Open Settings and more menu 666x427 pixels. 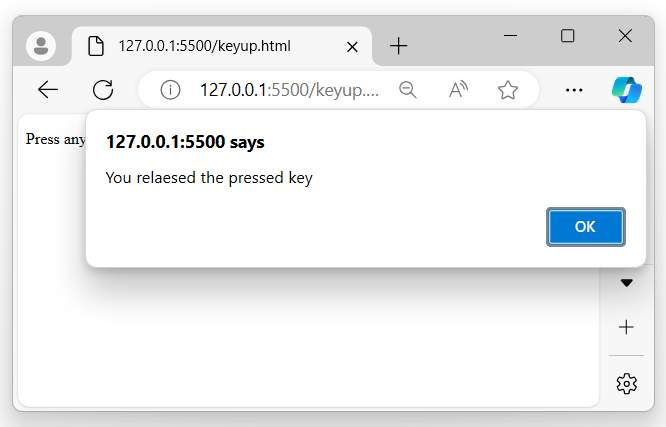click(x=574, y=90)
